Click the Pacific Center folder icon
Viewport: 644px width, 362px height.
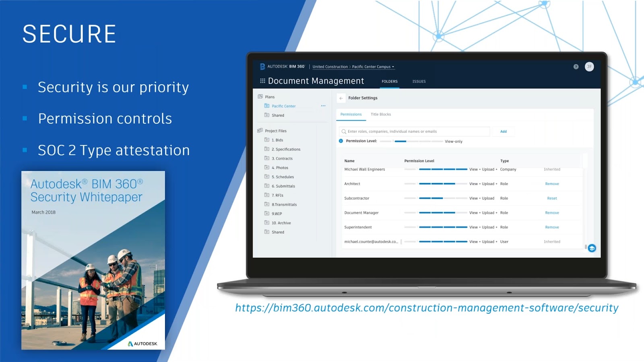[266, 106]
